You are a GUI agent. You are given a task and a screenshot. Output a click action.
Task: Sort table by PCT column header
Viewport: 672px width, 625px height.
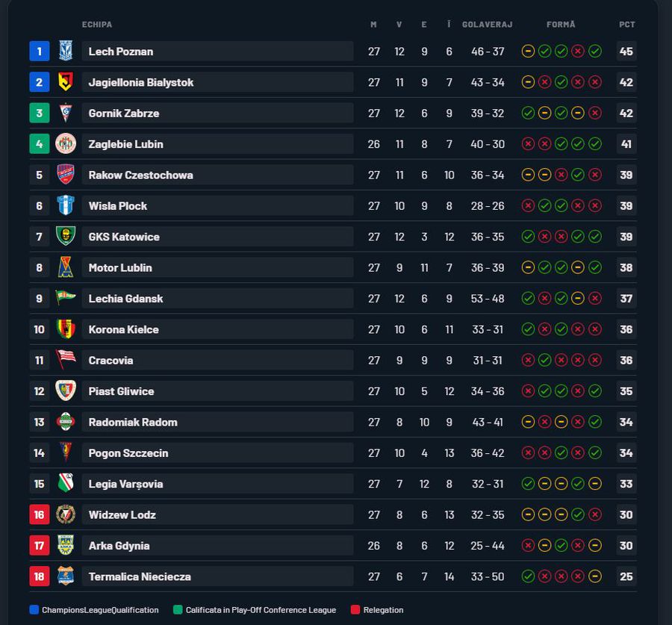point(626,25)
